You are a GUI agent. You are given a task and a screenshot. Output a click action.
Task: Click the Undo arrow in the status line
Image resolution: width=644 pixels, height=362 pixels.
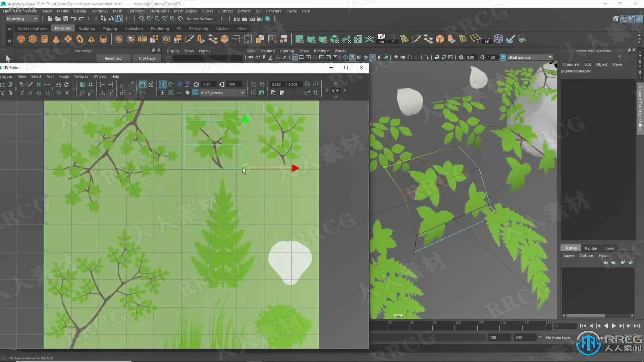point(73,19)
